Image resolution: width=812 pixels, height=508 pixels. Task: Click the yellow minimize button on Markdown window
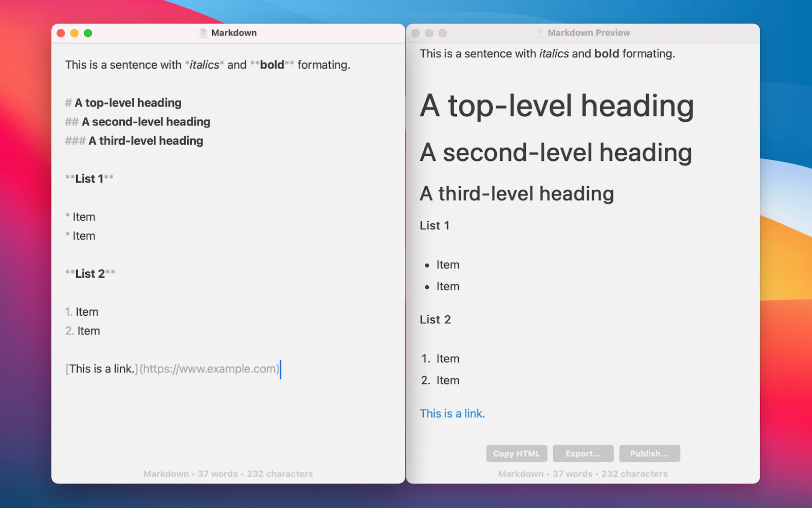[x=74, y=32]
